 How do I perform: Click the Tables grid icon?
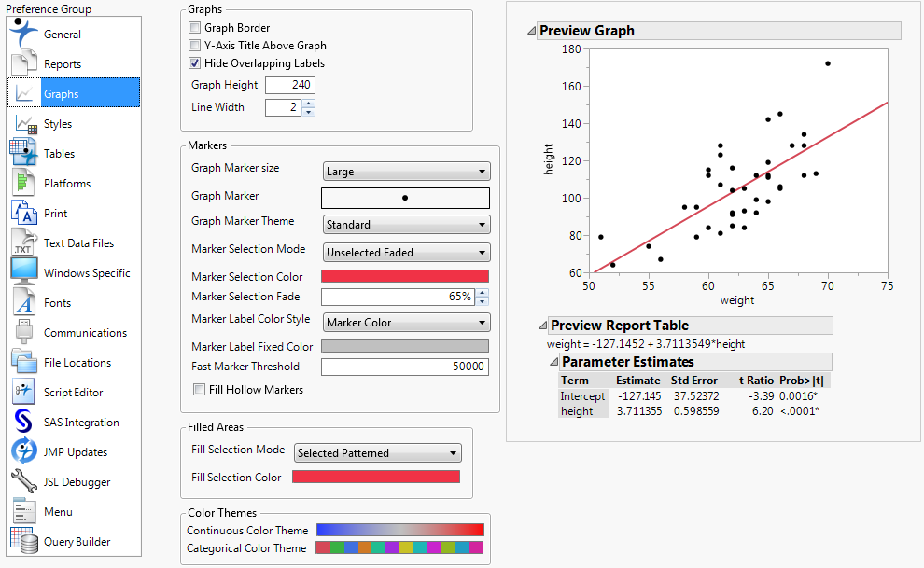tap(23, 152)
